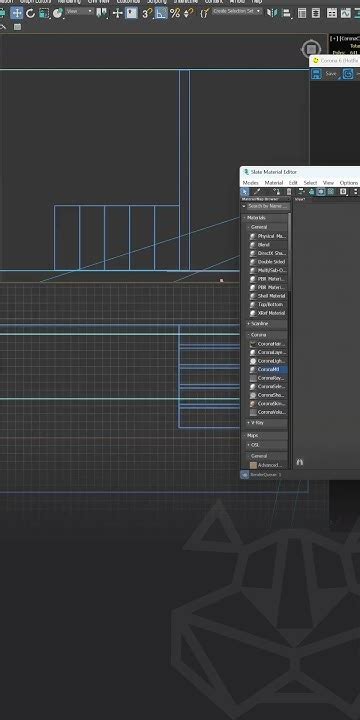
Task: Expand the Scanline materials group
Action: click(265, 324)
